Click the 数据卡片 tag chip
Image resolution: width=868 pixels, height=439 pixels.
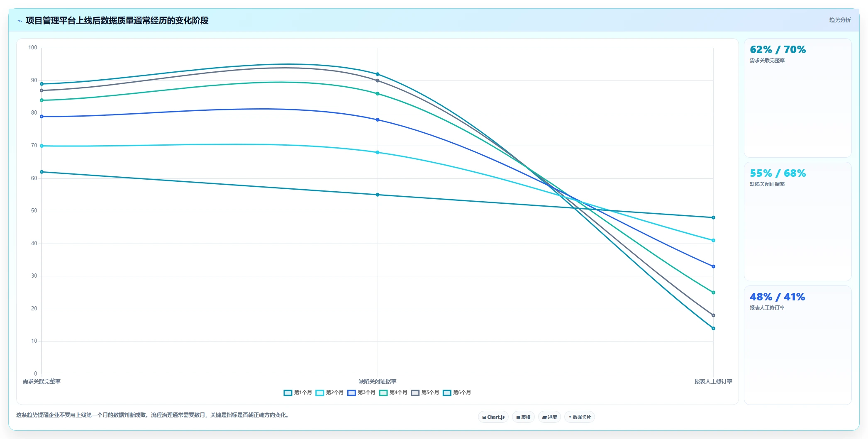coord(580,417)
